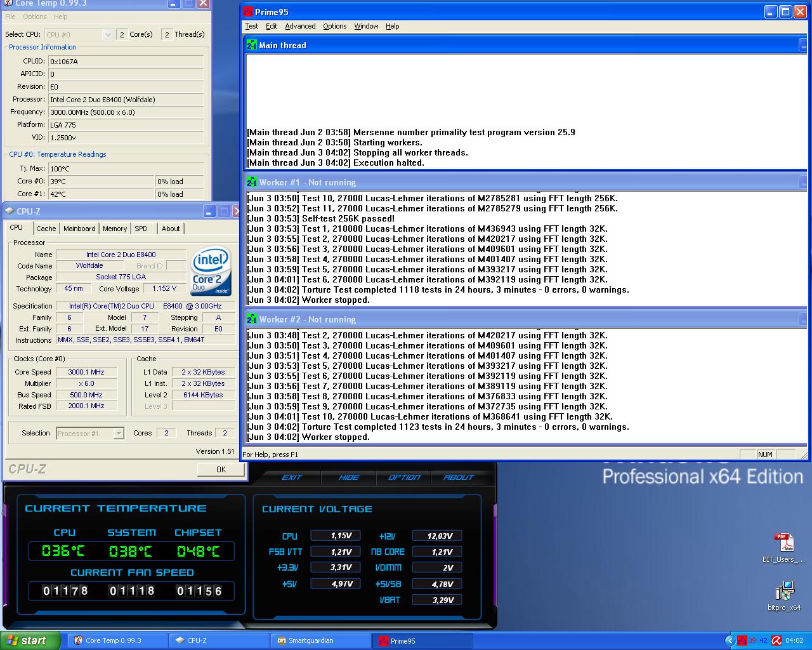The width and height of the screenshot is (812, 650).
Task: Click the CHIPSET temperature 048°C readout
Action: (x=199, y=551)
